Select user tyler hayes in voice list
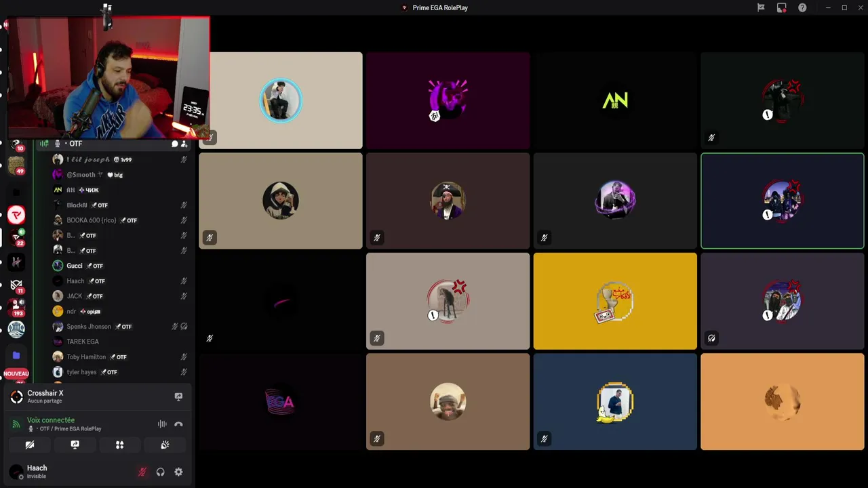868x488 pixels. 119,372
